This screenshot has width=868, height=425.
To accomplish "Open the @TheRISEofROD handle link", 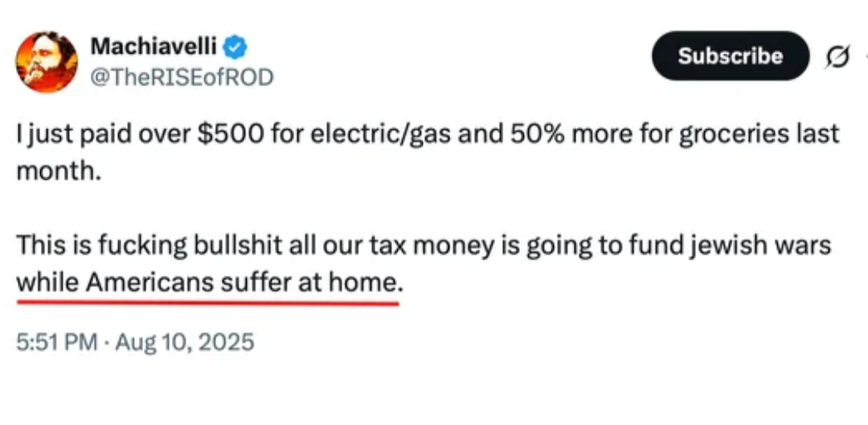I will pyautogui.click(x=182, y=76).
